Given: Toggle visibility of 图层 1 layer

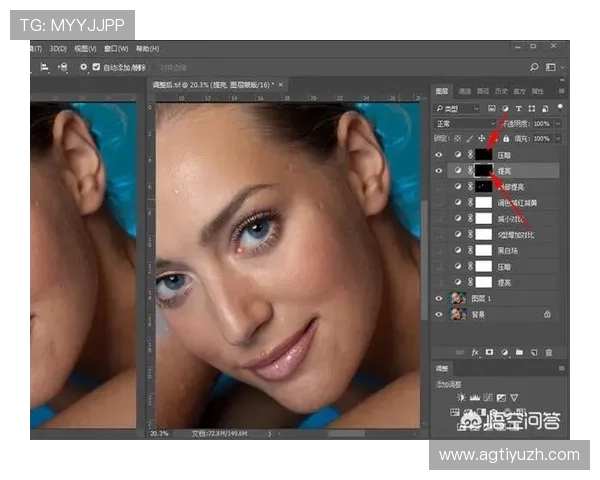Looking at the screenshot, I should tap(439, 298).
